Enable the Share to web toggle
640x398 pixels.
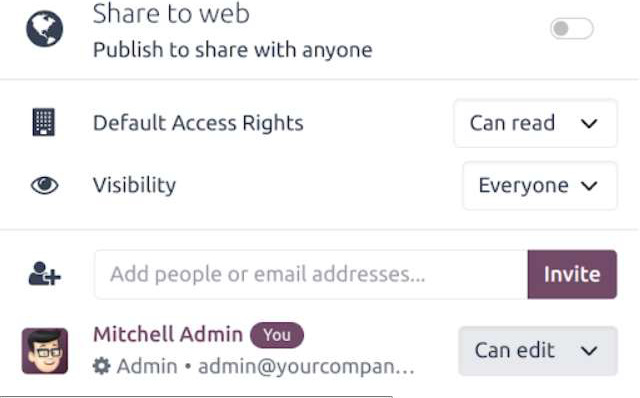click(x=571, y=29)
